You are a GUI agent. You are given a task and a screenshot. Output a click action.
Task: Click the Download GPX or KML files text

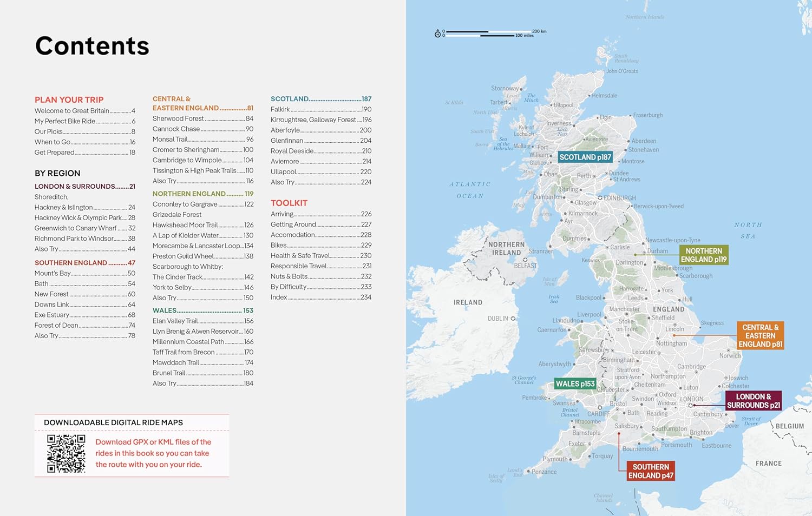153,453
